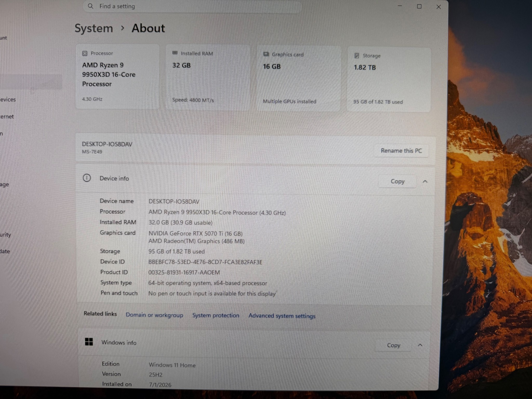Click the Processor chip icon

(x=85, y=53)
